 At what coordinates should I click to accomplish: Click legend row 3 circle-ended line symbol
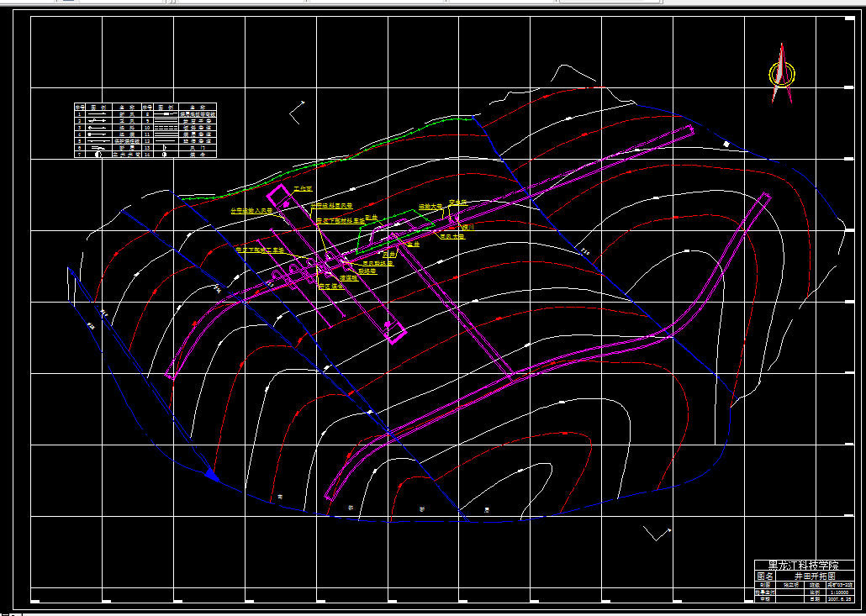(98, 128)
